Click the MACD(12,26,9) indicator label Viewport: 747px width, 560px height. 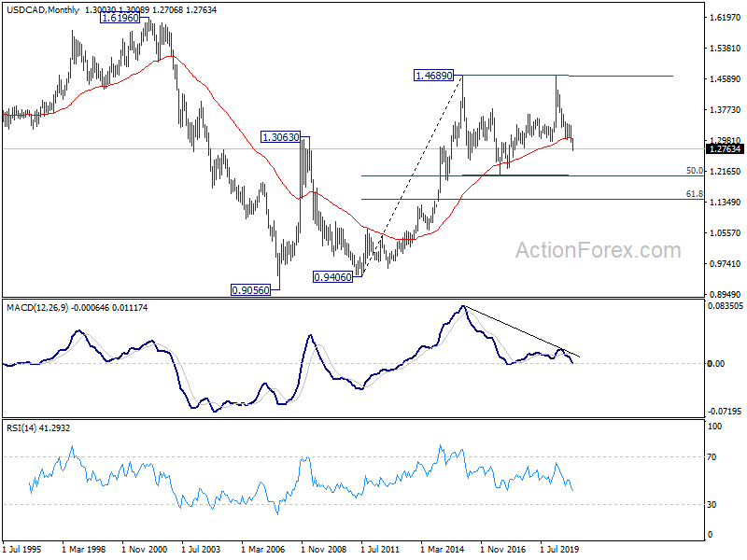pyautogui.click(x=42, y=307)
